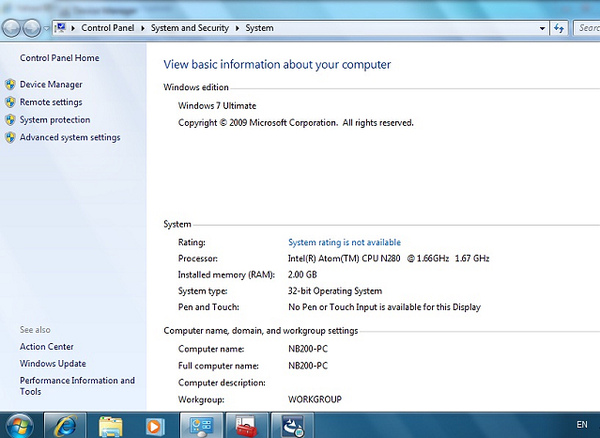This screenshot has width=600, height=438.
Task: Click the 'Rating:' label
Action: coord(192,242)
